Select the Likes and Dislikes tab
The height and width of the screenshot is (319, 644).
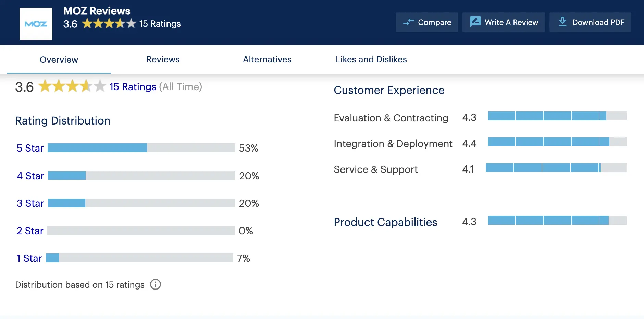(371, 59)
